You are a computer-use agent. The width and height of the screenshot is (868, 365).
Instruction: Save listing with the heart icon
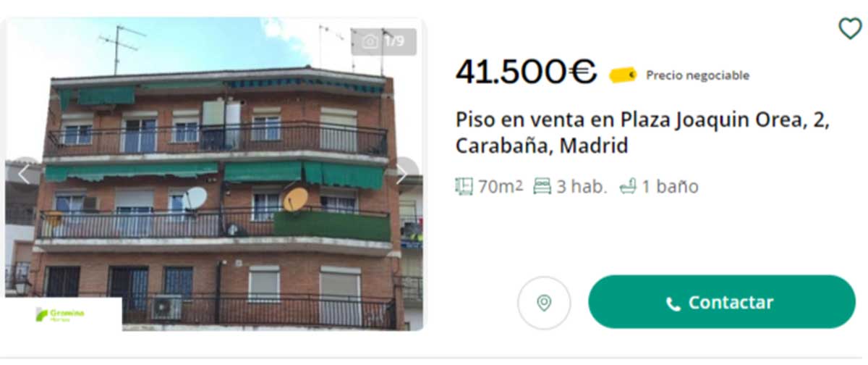click(x=849, y=29)
